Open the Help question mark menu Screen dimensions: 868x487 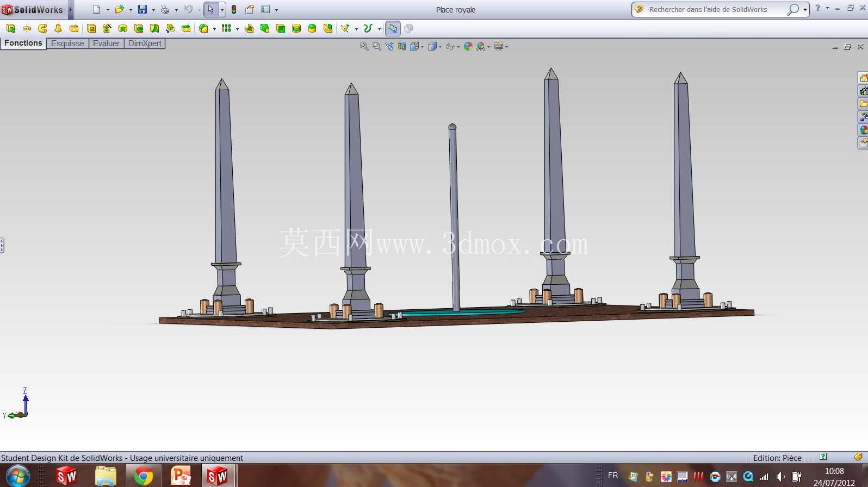pyautogui.click(x=818, y=8)
